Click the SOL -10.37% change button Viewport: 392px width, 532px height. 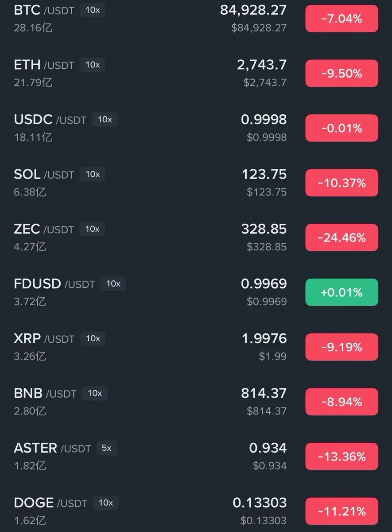(x=342, y=183)
